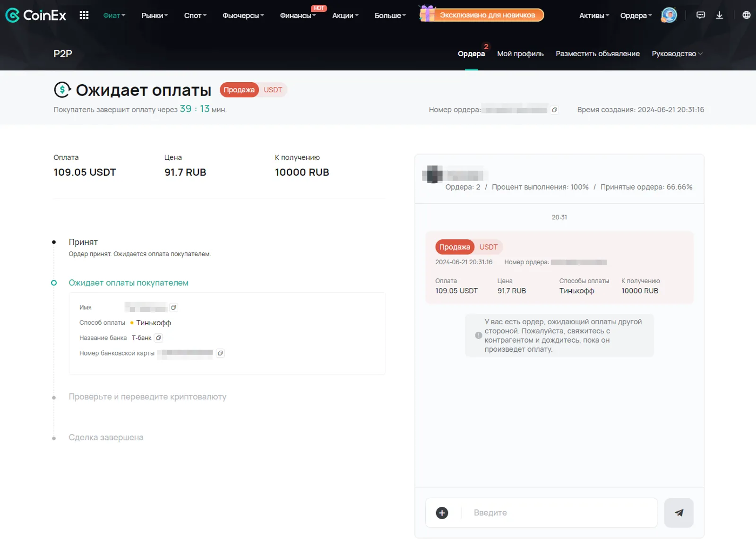Click the plus attachment icon in chat
This screenshot has height=555, width=756.
(442, 513)
